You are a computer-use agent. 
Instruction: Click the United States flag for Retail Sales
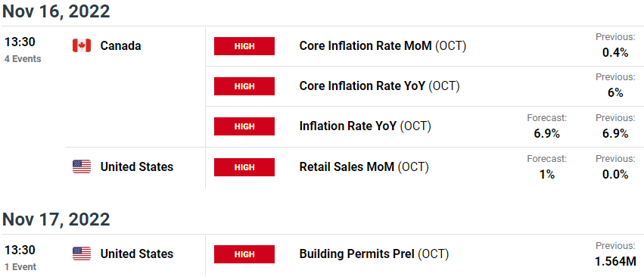[82, 166]
